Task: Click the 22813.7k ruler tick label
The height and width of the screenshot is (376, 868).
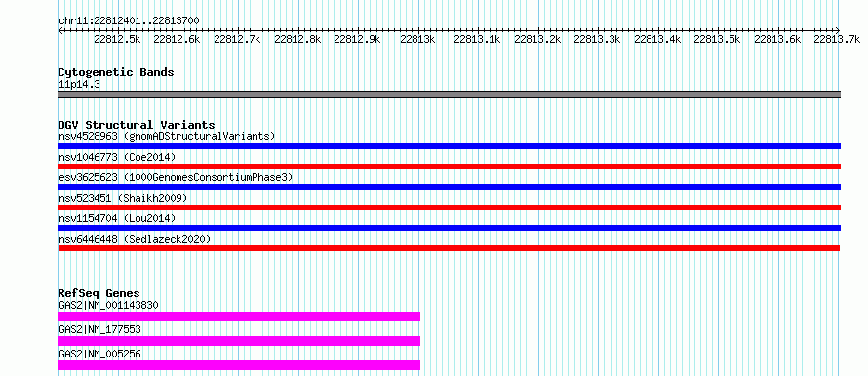Action: click(837, 39)
